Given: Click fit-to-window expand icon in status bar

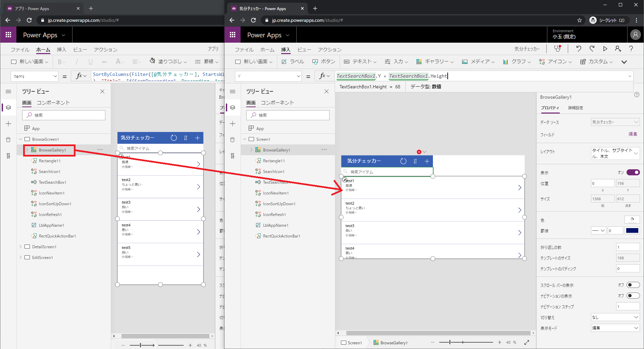Looking at the screenshot, I should click(527, 342).
